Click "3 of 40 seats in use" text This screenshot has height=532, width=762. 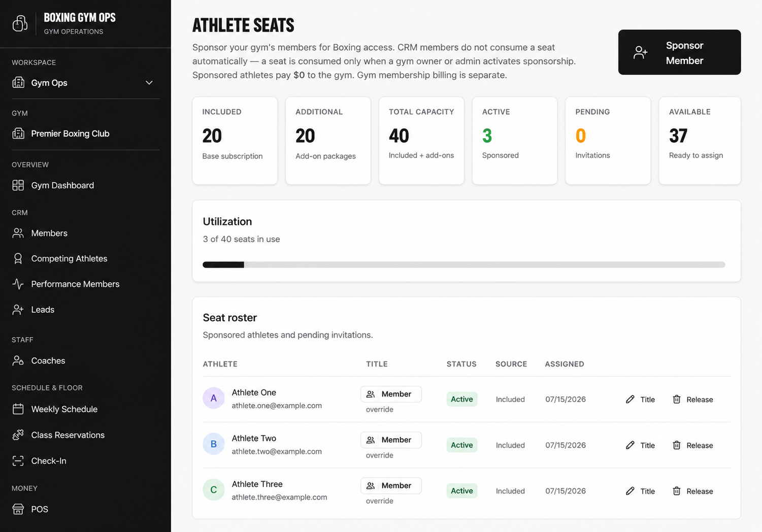pyautogui.click(x=241, y=239)
